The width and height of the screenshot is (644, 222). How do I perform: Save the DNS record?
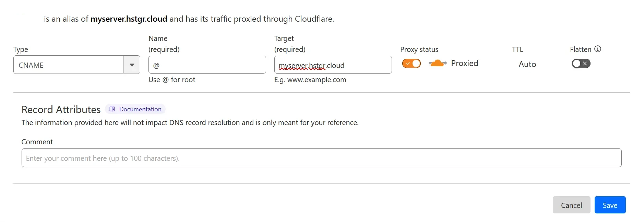610,204
